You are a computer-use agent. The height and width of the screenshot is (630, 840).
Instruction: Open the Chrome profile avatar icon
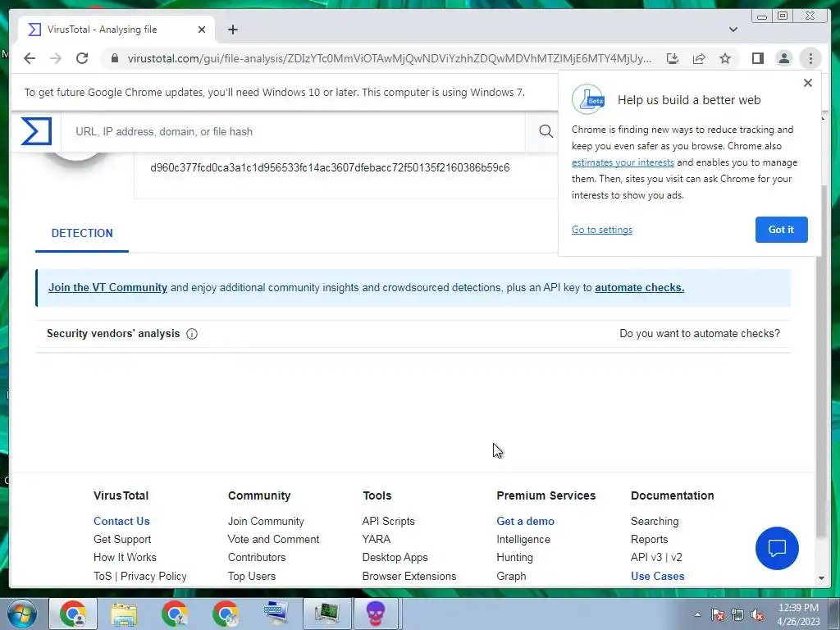783,58
